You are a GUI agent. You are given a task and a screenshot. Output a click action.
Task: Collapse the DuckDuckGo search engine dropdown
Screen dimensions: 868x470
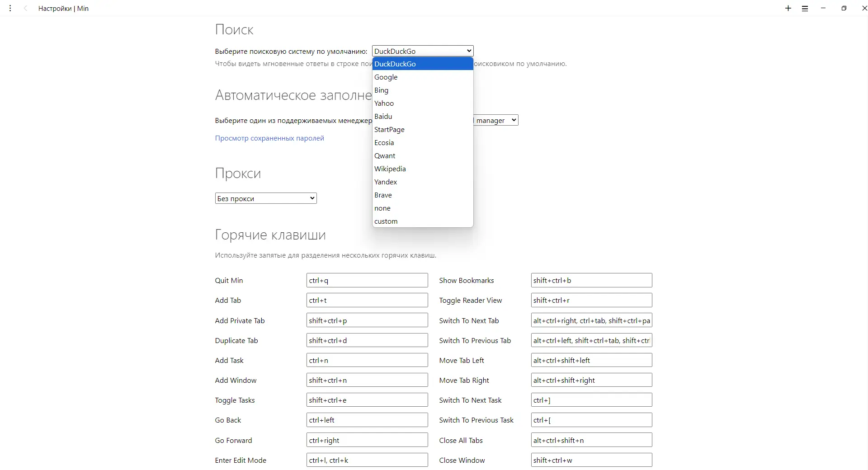tap(422, 51)
